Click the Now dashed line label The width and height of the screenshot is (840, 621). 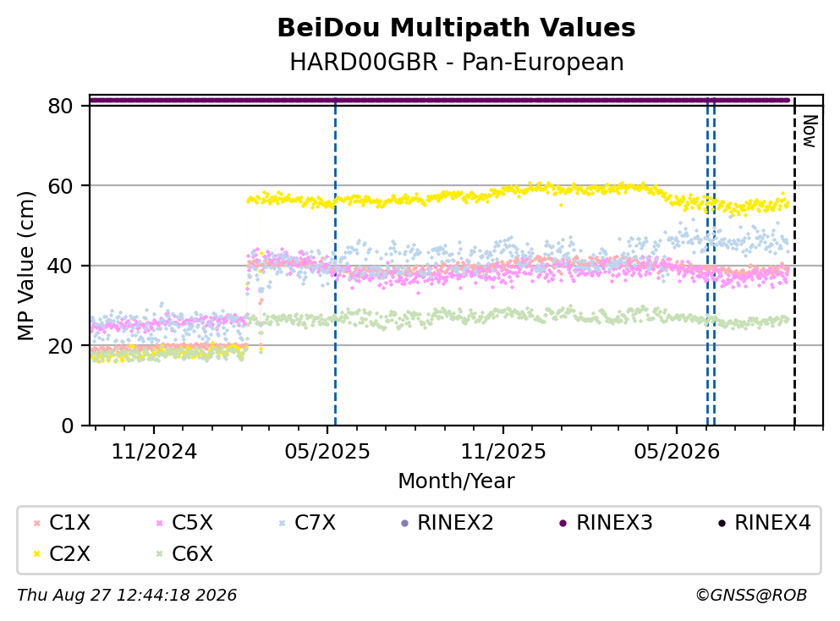click(810, 131)
